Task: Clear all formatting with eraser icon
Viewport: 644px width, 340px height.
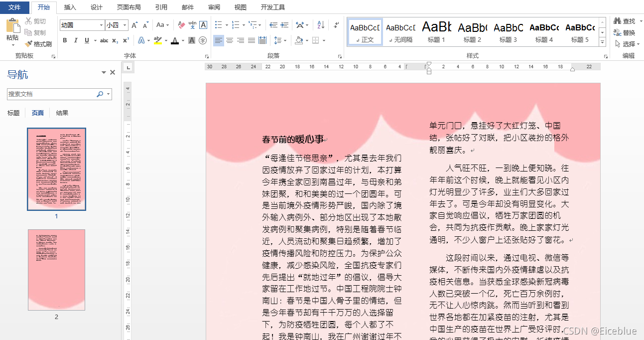Action: coord(181,25)
